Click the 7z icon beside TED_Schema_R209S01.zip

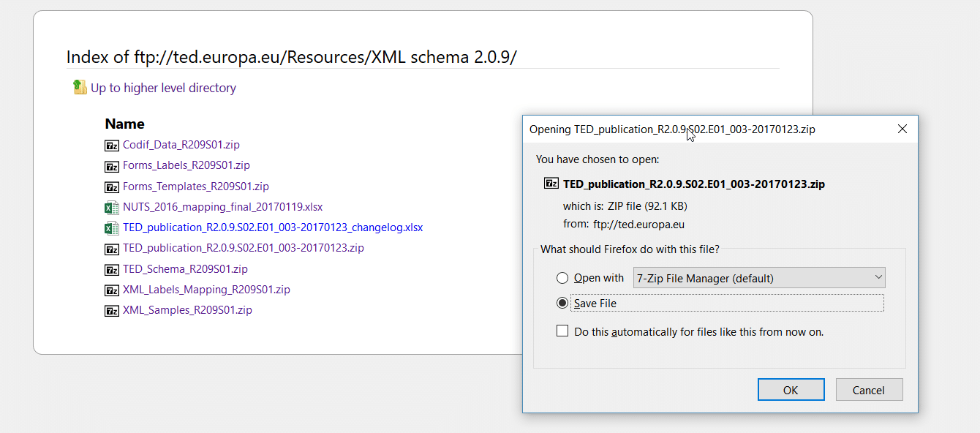[112, 269]
